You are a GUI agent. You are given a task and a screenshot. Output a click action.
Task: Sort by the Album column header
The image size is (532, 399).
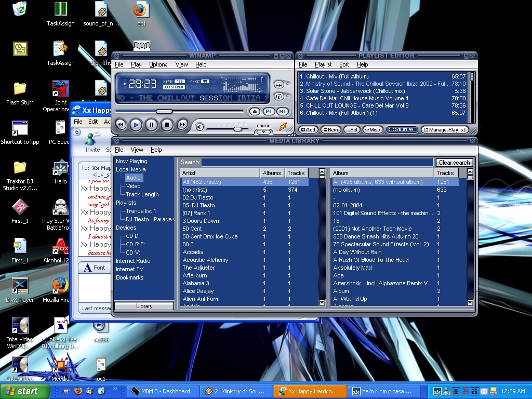(x=382, y=173)
